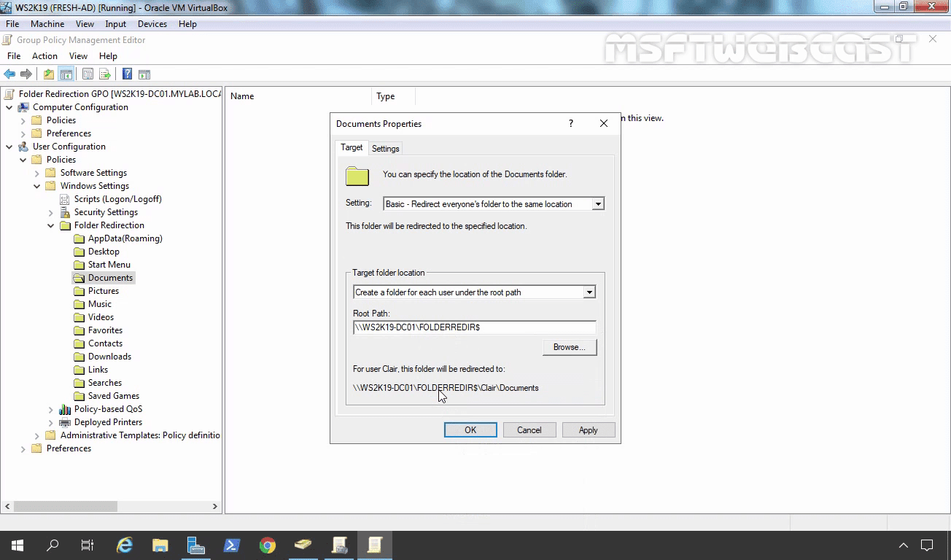Expand Security Settings node
951x560 pixels.
[x=51, y=212]
